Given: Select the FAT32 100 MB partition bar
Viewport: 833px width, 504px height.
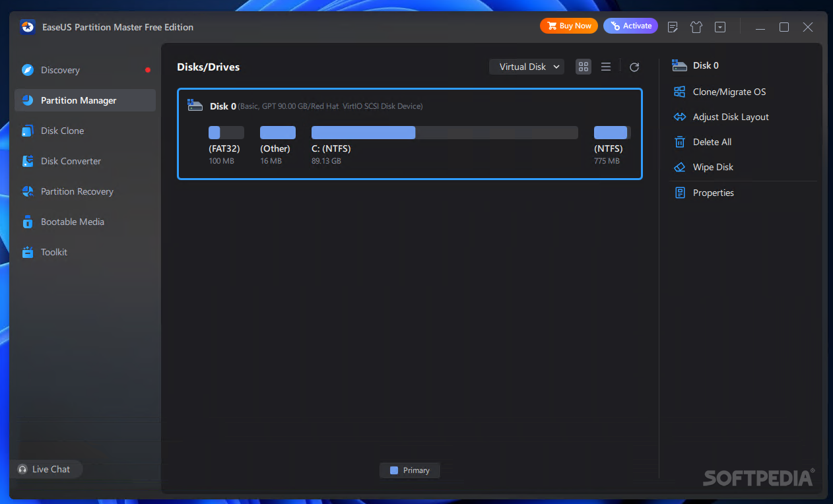Looking at the screenshot, I should [x=226, y=133].
